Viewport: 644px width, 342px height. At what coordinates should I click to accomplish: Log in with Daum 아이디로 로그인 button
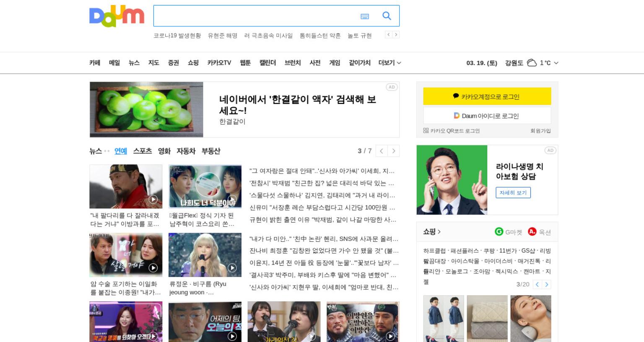pos(487,116)
